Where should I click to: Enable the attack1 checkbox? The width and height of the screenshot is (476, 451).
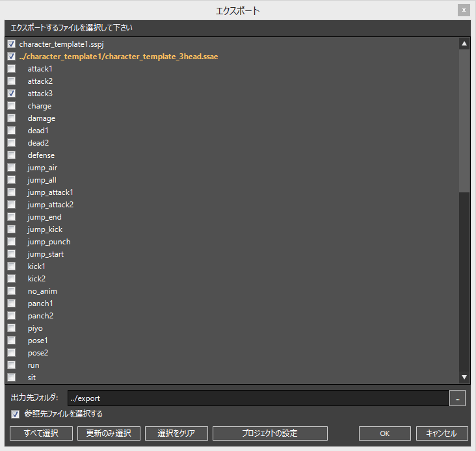(x=12, y=69)
